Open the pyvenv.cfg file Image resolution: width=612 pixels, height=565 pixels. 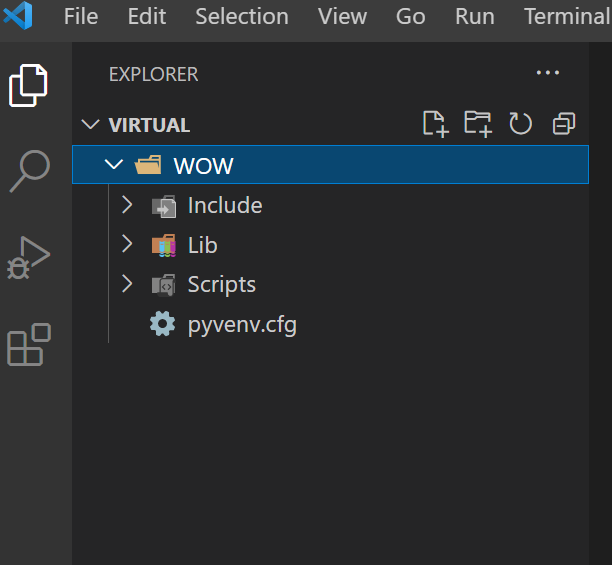coord(242,325)
